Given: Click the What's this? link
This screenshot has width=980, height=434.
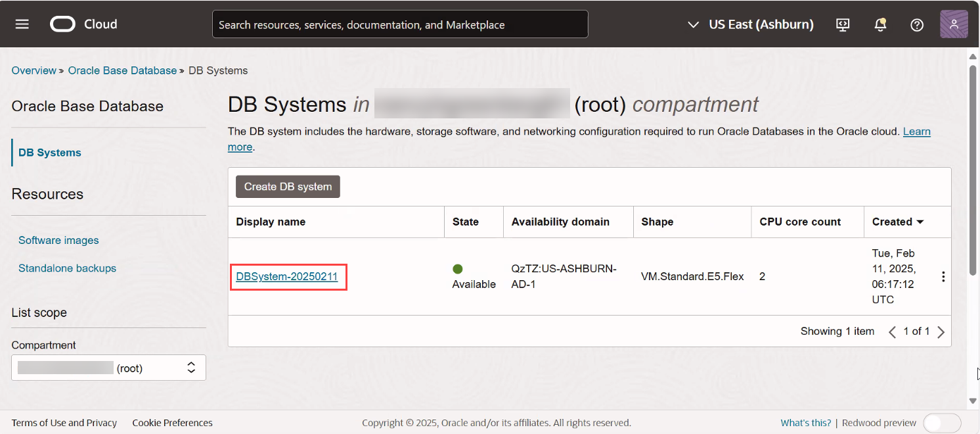Looking at the screenshot, I should pyautogui.click(x=806, y=423).
